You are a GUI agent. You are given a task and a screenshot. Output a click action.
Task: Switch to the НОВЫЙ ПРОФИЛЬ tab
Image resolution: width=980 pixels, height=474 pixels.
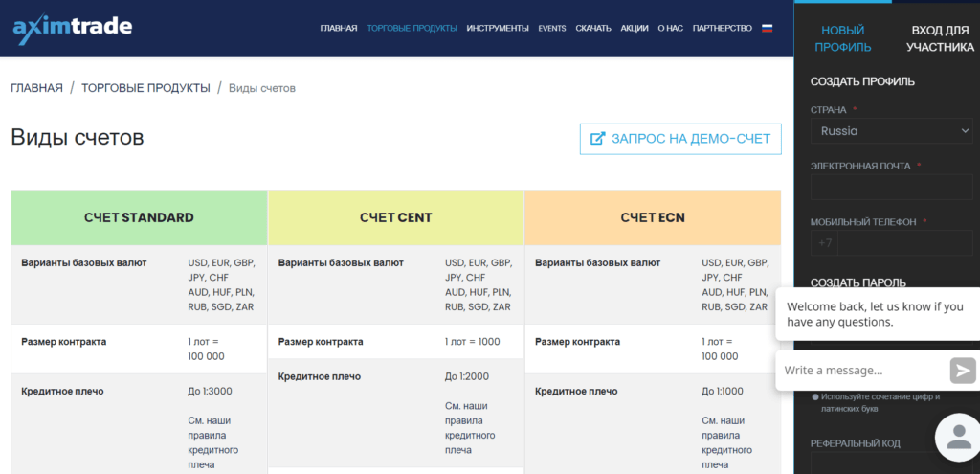coord(842,38)
